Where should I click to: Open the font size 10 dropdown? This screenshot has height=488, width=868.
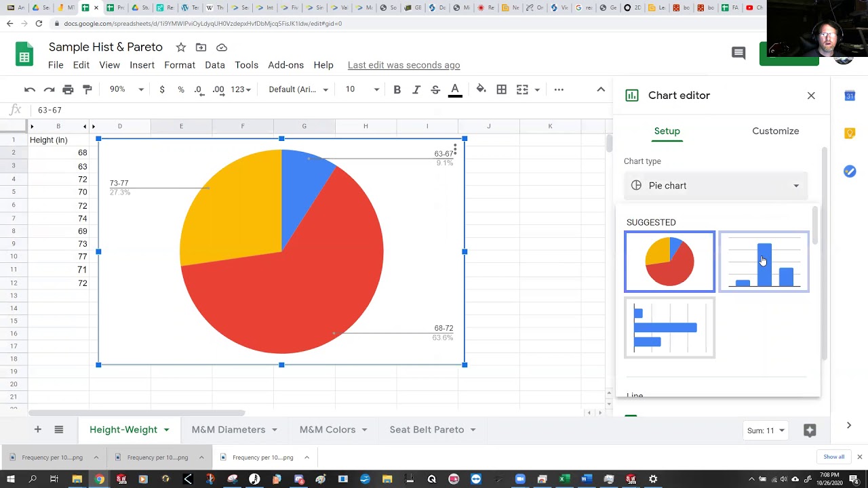[362, 89]
